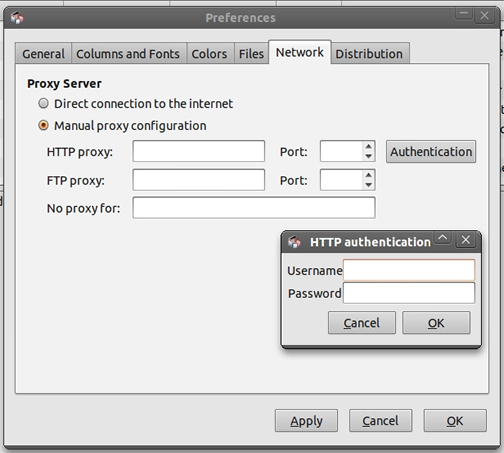Decrease the FTP proxy port value
504x453 pixels.
pyautogui.click(x=368, y=185)
